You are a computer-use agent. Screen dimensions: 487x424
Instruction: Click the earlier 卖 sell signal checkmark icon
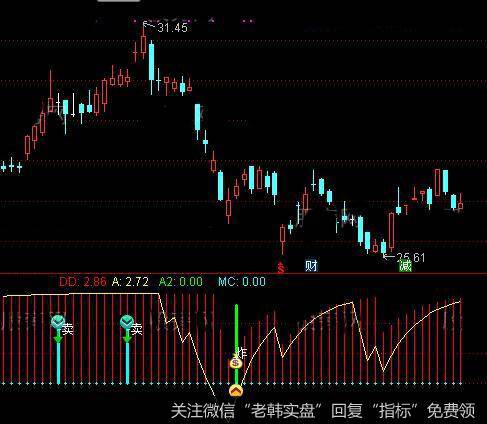point(58,322)
